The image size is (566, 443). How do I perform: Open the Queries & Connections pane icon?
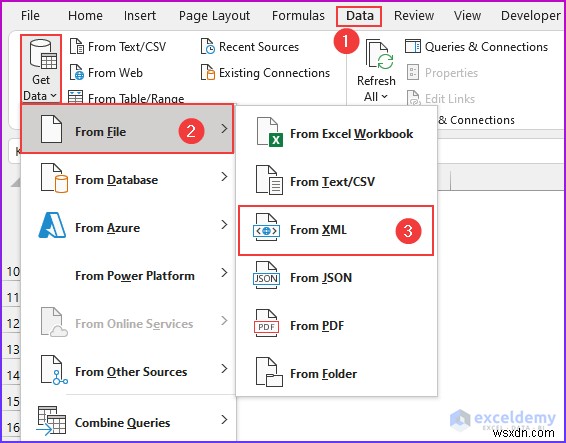(x=413, y=47)
